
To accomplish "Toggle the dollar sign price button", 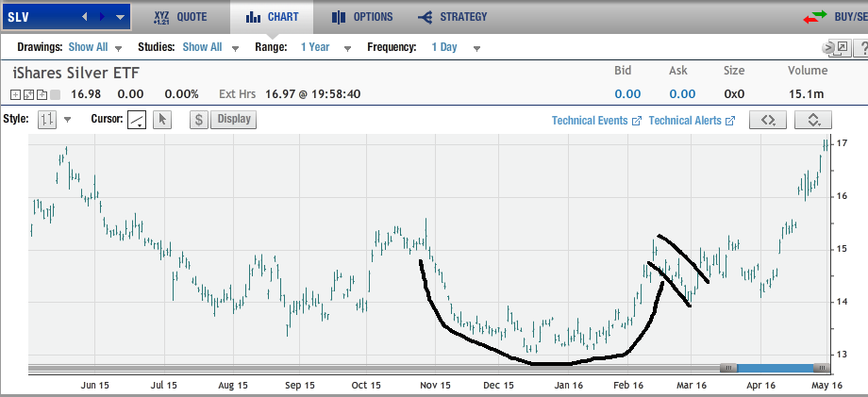I will (199, 120).
